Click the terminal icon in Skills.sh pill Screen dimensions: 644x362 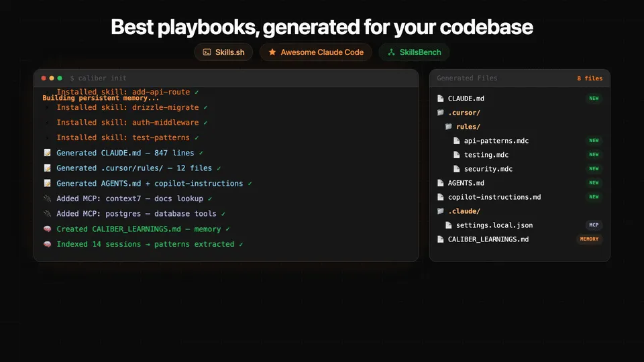pos(207,52)
